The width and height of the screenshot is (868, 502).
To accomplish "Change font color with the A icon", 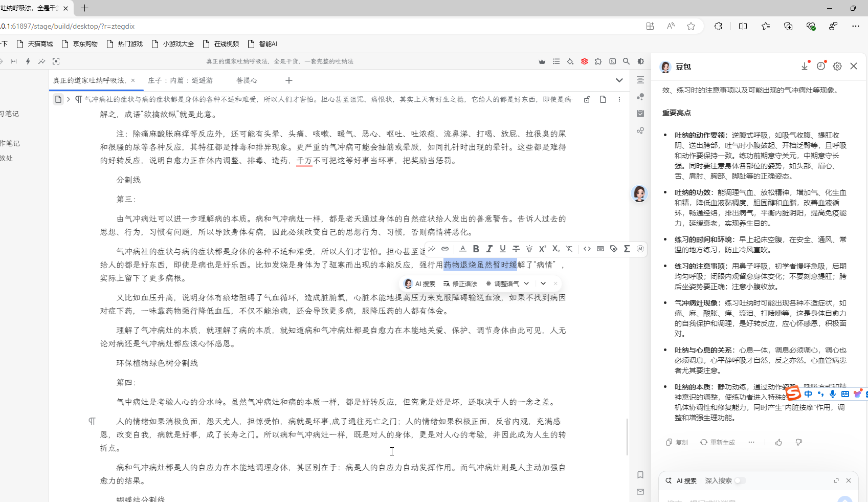I will 462,249.
